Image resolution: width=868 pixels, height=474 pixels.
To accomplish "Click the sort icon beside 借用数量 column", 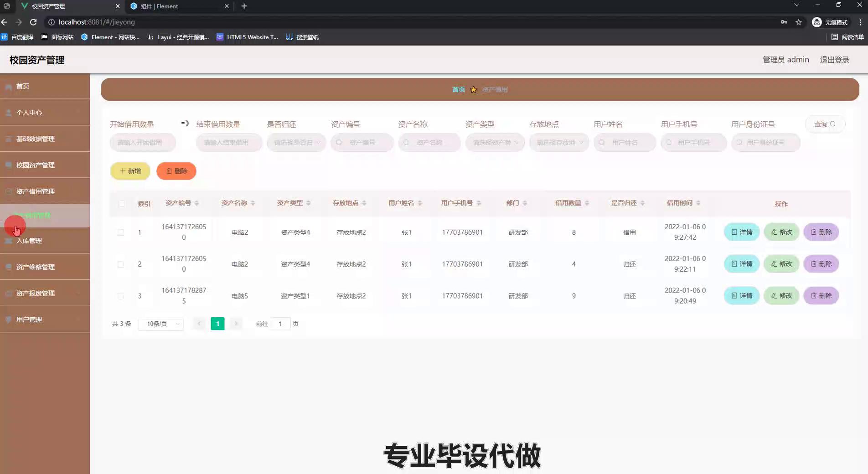I will [587, 203].
